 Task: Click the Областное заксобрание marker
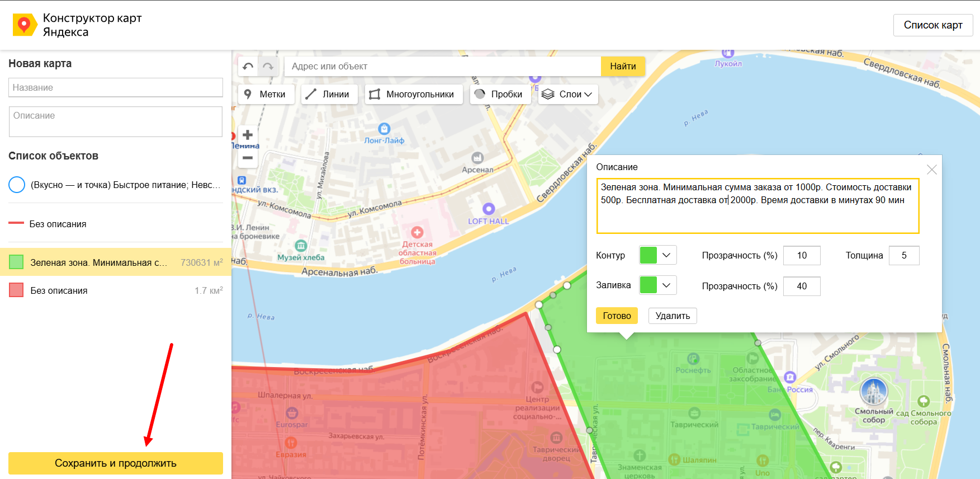(x=752, y=358)
